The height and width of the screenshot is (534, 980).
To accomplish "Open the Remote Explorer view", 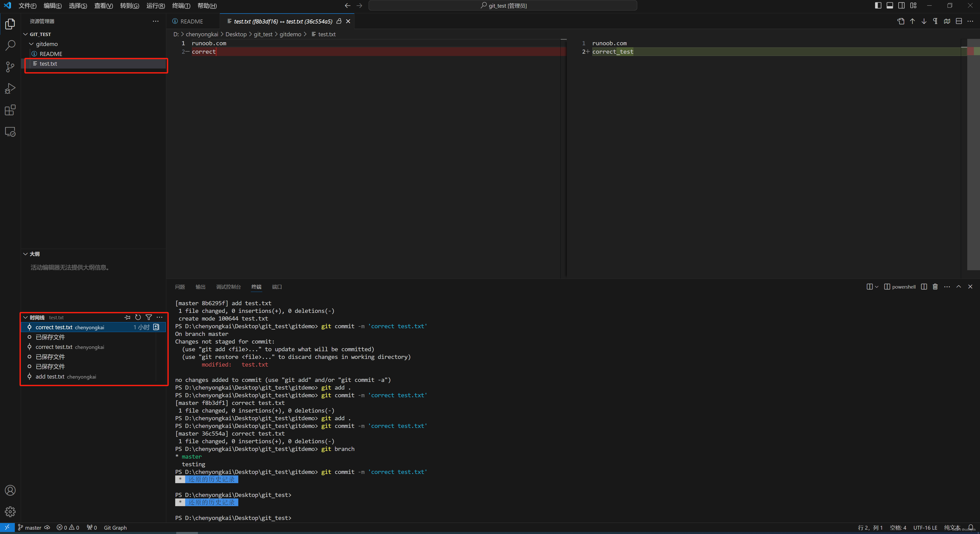I will [10, 132].
